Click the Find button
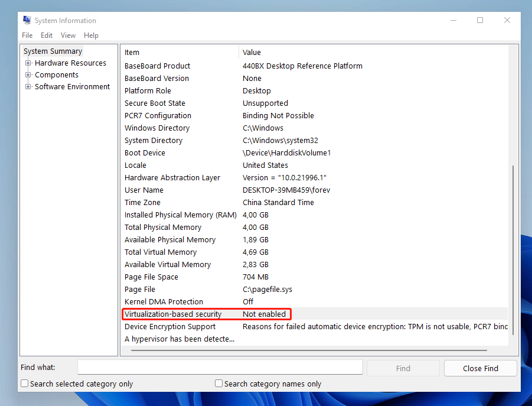The image size is (532, 406). (x=403, y=368)
